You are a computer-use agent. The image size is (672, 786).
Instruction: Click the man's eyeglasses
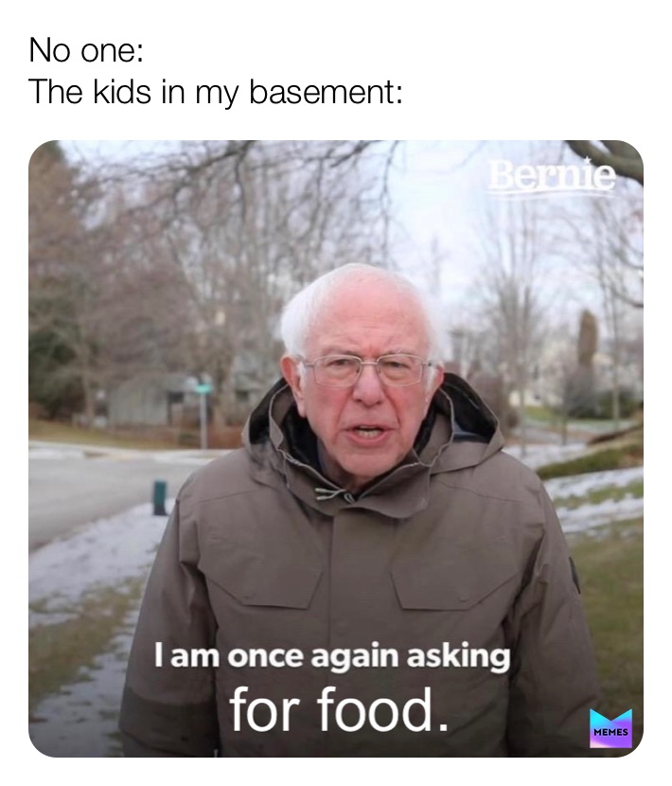366,369
